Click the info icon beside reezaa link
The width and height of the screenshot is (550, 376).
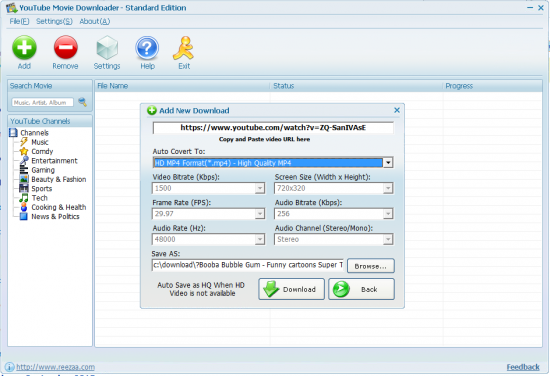[9, 367]
